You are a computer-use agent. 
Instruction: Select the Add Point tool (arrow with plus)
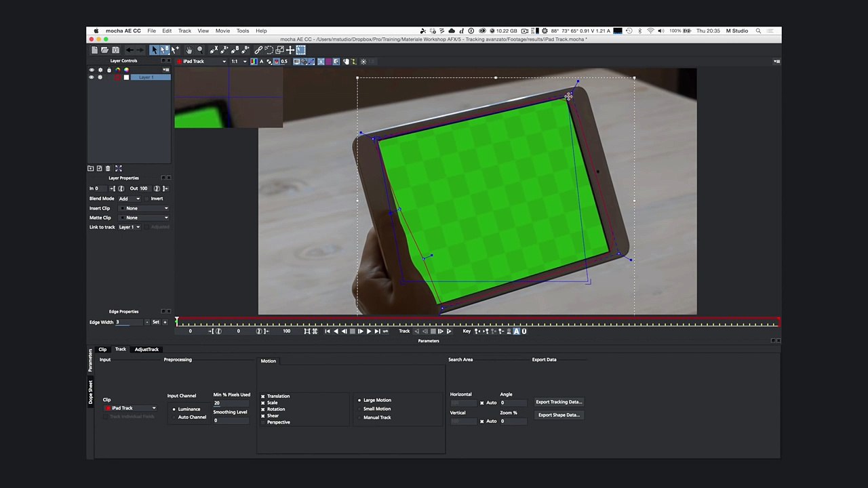point(176,50)
